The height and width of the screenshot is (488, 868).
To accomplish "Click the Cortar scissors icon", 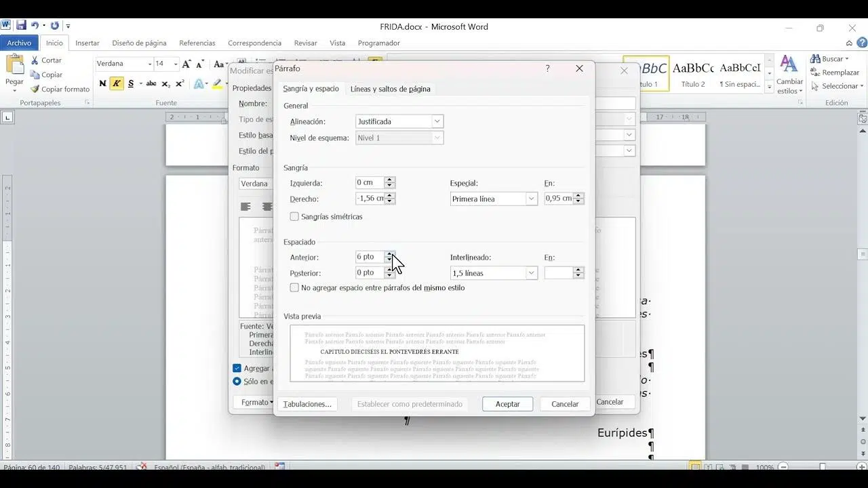I will 35,60.
